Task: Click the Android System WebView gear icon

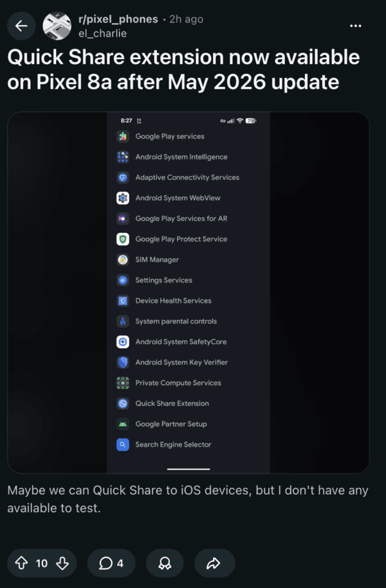Action: (123, 198)
